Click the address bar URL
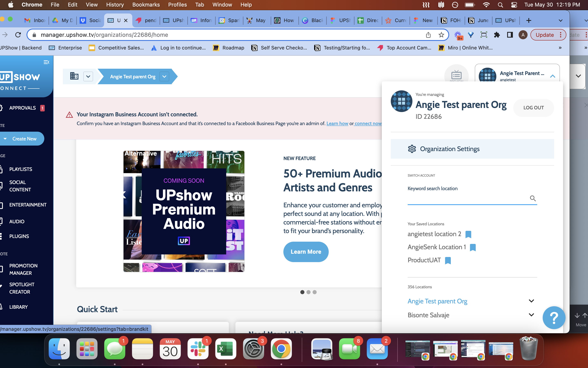The image size is (588, 368). pyautogui.click(x=104, y=35)
